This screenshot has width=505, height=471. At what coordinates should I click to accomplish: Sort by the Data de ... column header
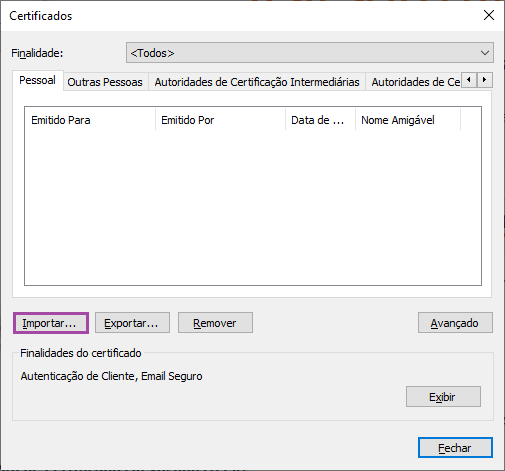(x=320, y=120)
